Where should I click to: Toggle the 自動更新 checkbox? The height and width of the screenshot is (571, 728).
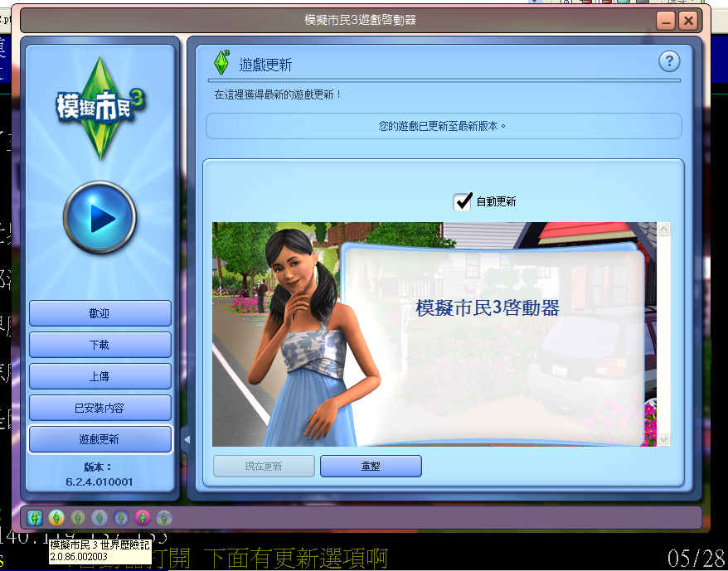463,201
